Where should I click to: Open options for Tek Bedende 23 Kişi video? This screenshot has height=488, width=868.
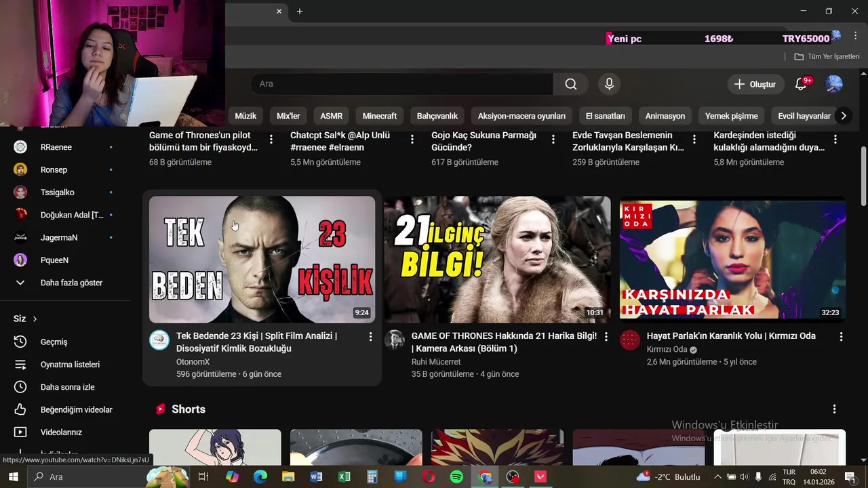pyautogui.click(x=370, y=336)
